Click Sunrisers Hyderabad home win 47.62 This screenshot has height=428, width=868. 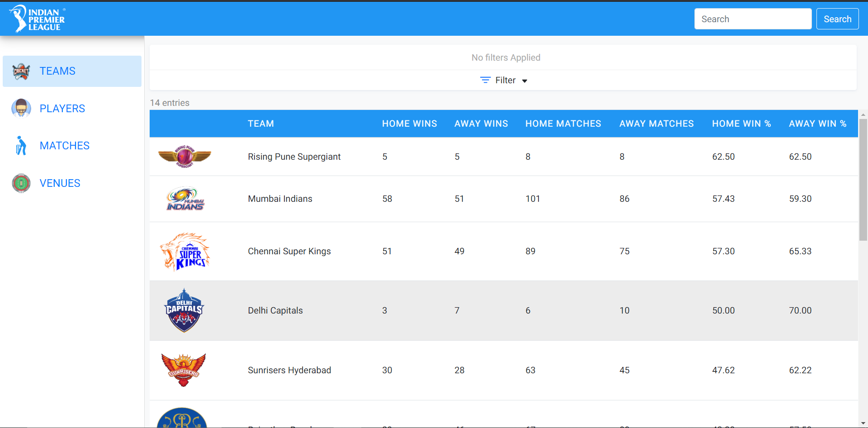point(723,370)
